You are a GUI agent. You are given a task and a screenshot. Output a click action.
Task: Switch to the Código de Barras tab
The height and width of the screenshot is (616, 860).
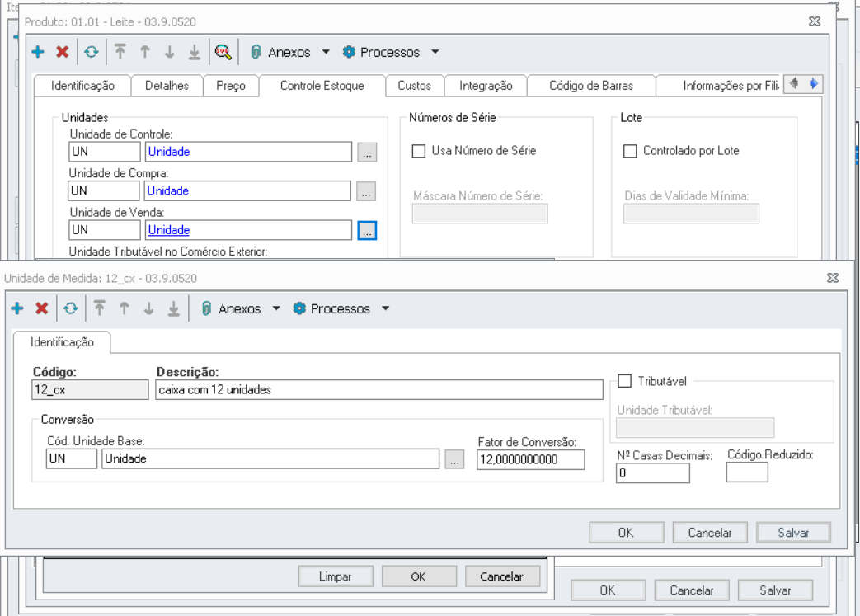[x=591, y=86]
